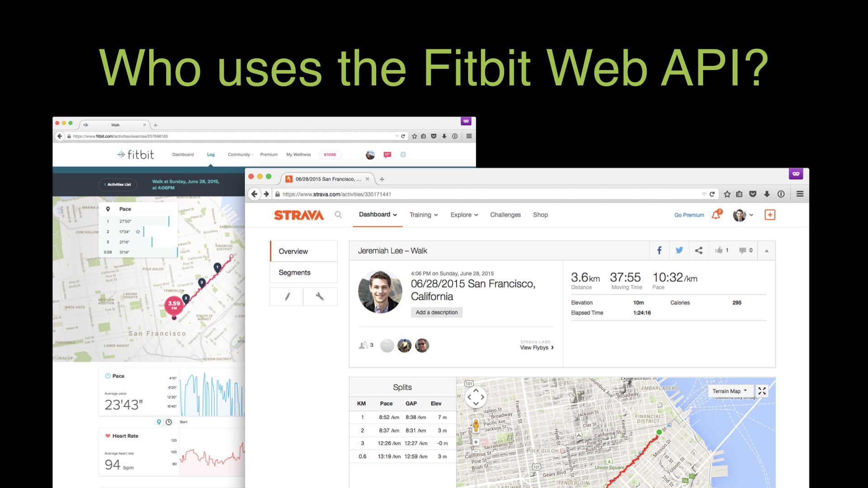
Task: Expand the Dashboard dropdown menu
Action: click(x=377, y=215)
